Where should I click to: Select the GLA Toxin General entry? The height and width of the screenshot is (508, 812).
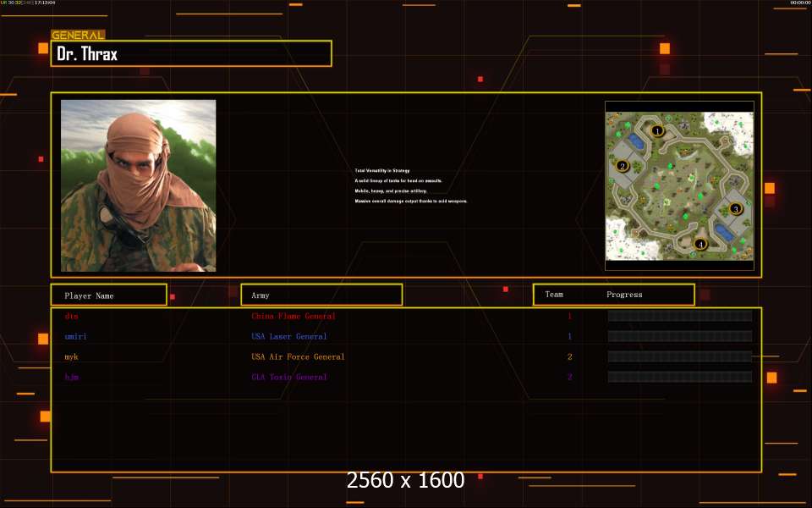[288, 378]
